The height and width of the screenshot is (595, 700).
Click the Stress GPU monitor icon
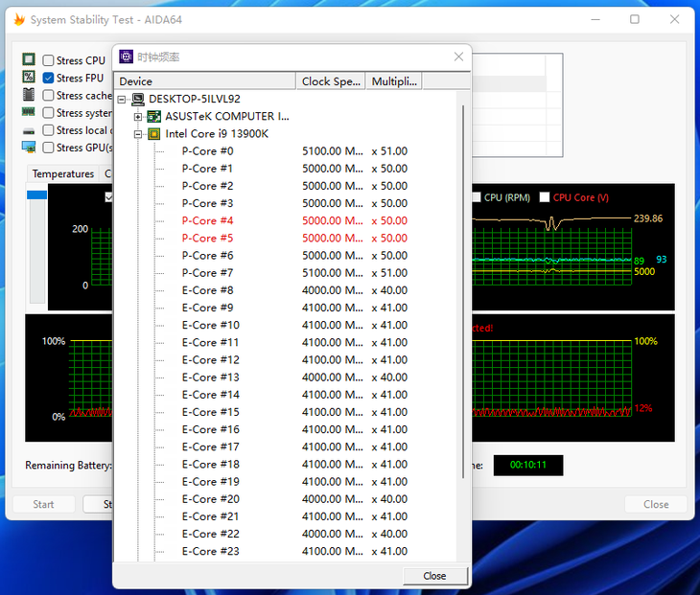click(x=29, y=148)
